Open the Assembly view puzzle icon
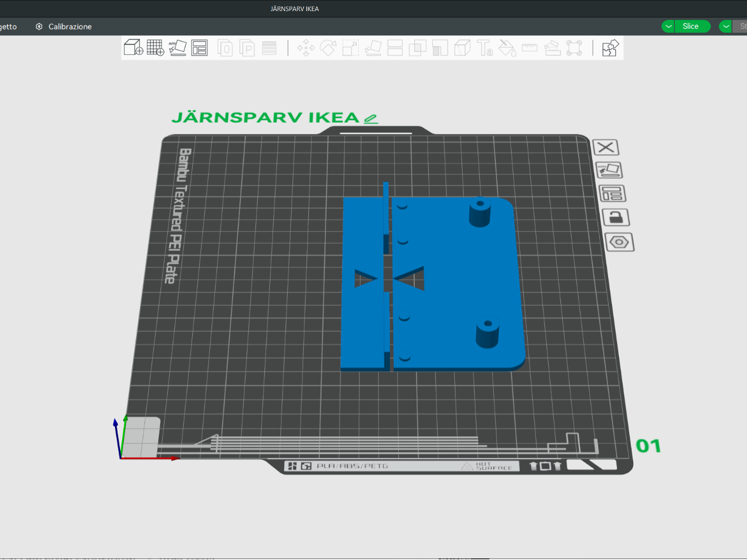Viewport: 747px width, 560px height. (610, 48)
